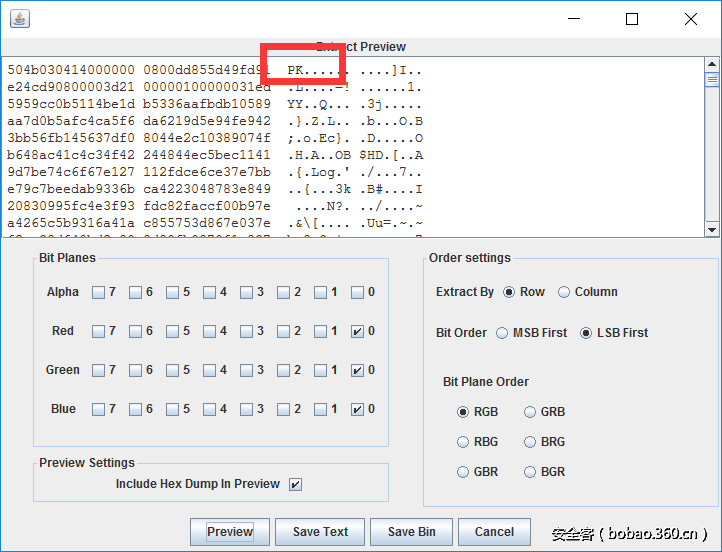Image resolution: width=722 pixels, height=552 pixels.
Task: Check the Alpha bit plane 7 checkbox
Action: pyautogui.click(x=98, y=293)
